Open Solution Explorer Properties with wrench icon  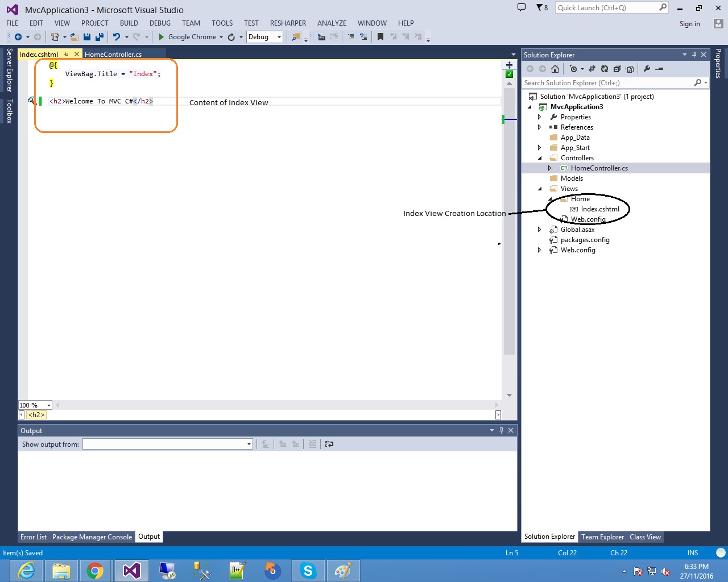tap(647, 69)
